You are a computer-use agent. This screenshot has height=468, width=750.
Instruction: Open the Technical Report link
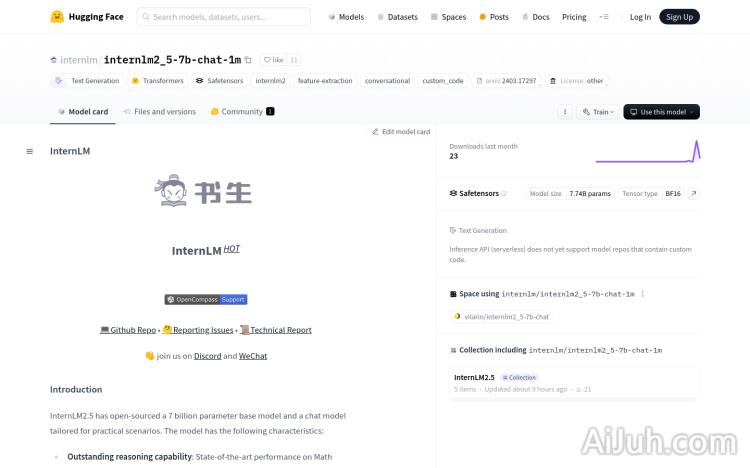coord(276,330)
